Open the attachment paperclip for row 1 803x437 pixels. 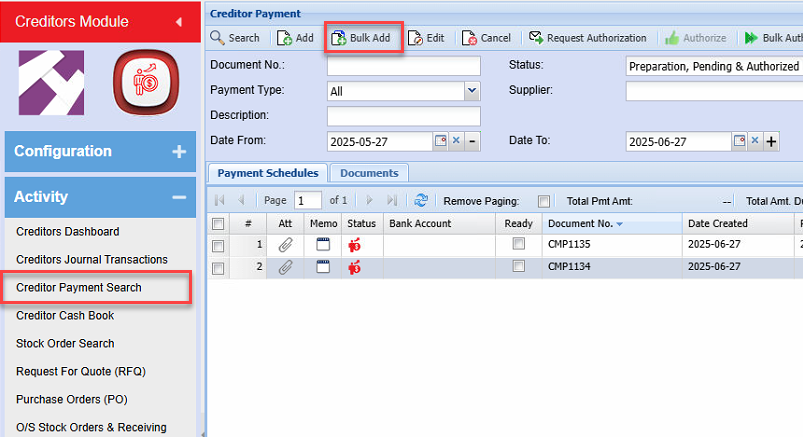[x=285, y=244]
